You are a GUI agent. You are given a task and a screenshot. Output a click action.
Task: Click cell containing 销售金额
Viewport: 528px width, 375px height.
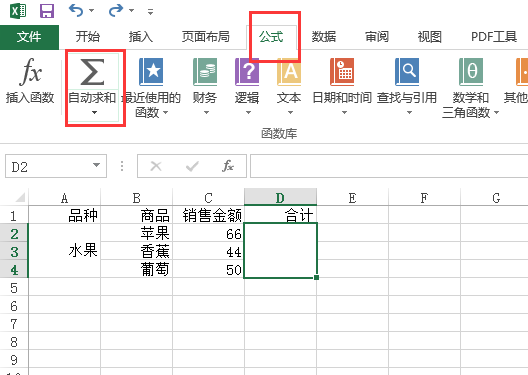pyautogui.click(x=208, y=215)
